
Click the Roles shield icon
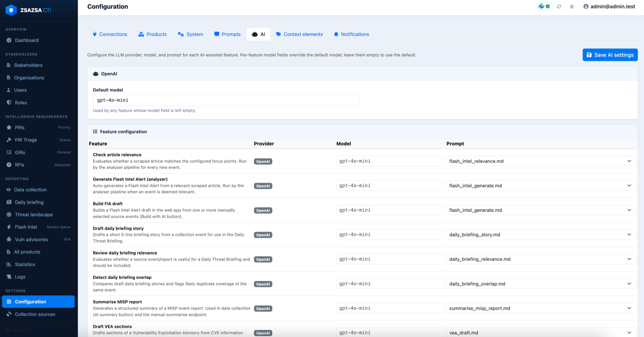9,103
